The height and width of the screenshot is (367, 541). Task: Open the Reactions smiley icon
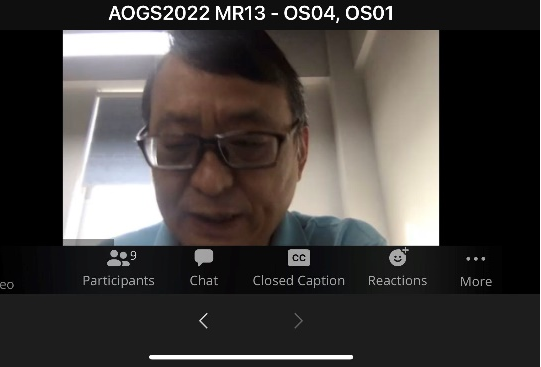pyautogui.click(x=397, y=258)
